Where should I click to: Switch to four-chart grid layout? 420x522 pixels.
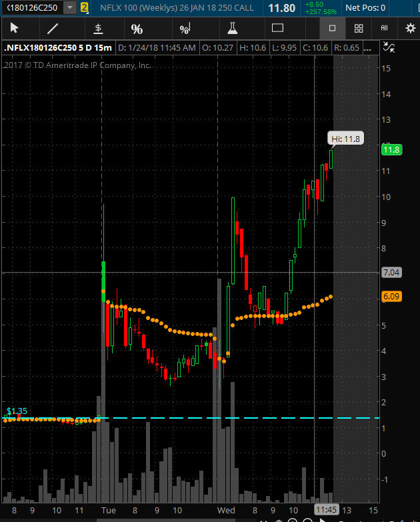click(x=359, y=28)
